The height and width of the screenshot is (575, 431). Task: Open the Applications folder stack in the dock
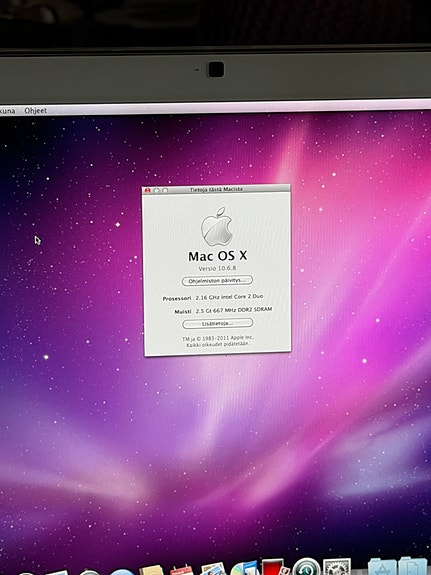point(382,567)
